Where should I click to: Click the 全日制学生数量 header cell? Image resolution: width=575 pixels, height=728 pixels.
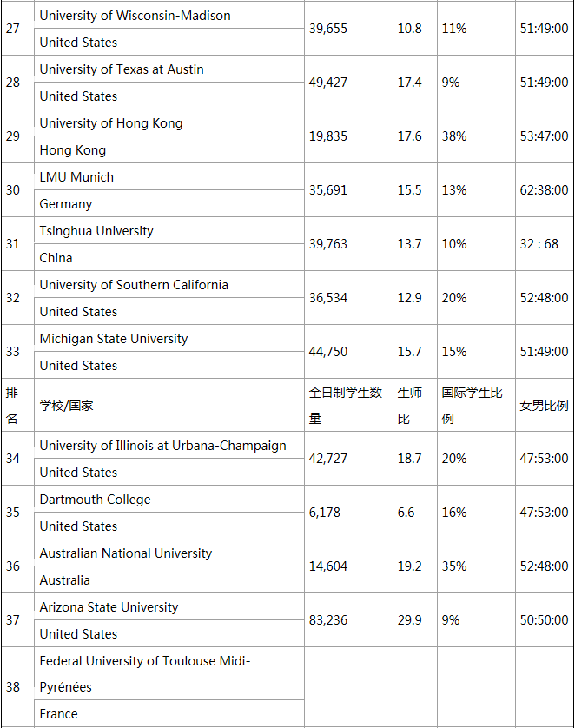[346, 406]
